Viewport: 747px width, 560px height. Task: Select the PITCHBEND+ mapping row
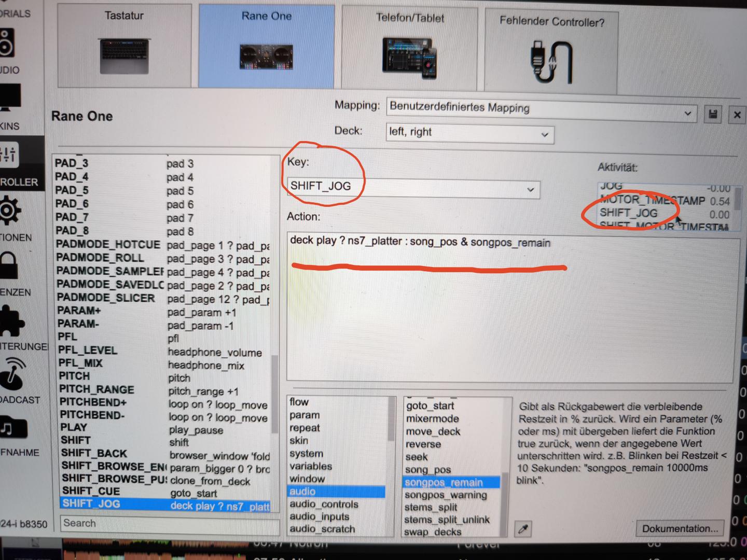tap(164, 403)
